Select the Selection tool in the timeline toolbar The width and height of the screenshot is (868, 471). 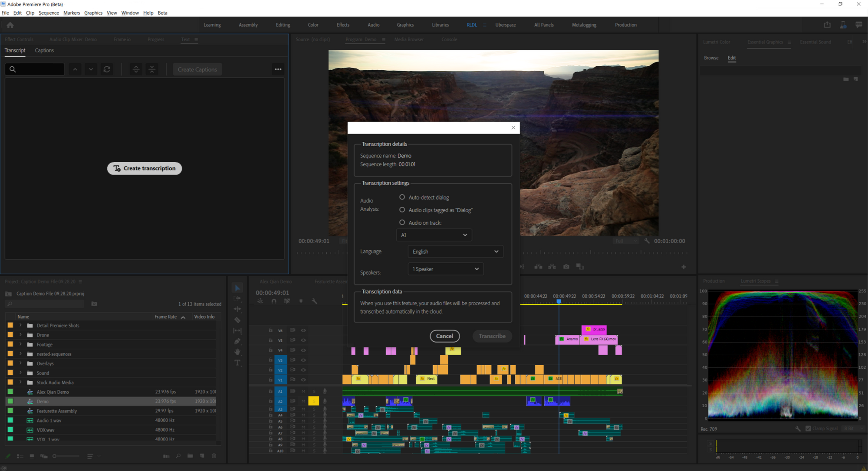[x=237, y=288]
